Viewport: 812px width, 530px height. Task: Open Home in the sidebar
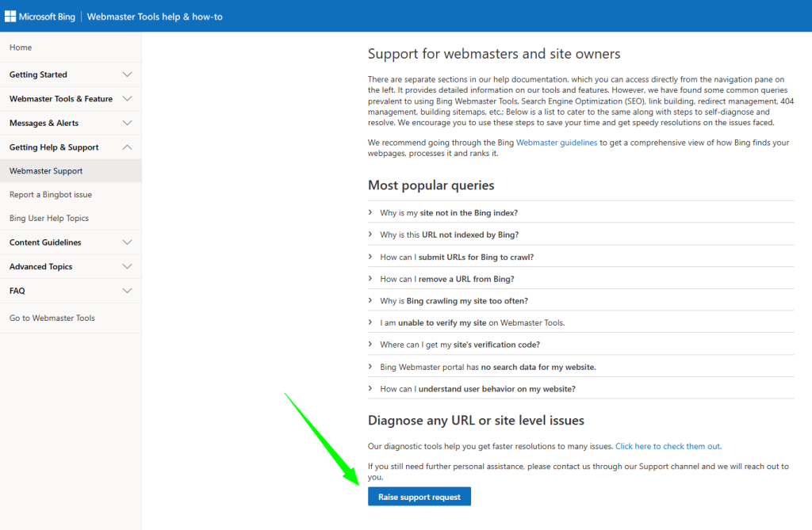click(x=21, y=48)
